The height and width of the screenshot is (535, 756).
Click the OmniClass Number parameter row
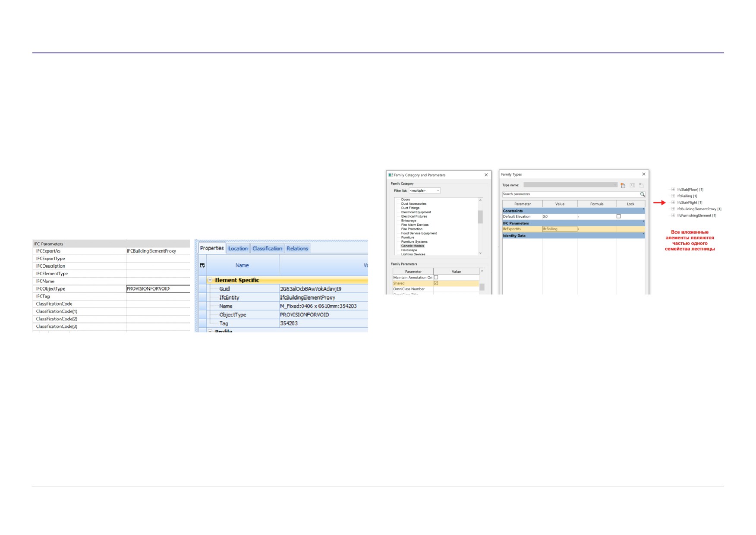coord(436,289)
